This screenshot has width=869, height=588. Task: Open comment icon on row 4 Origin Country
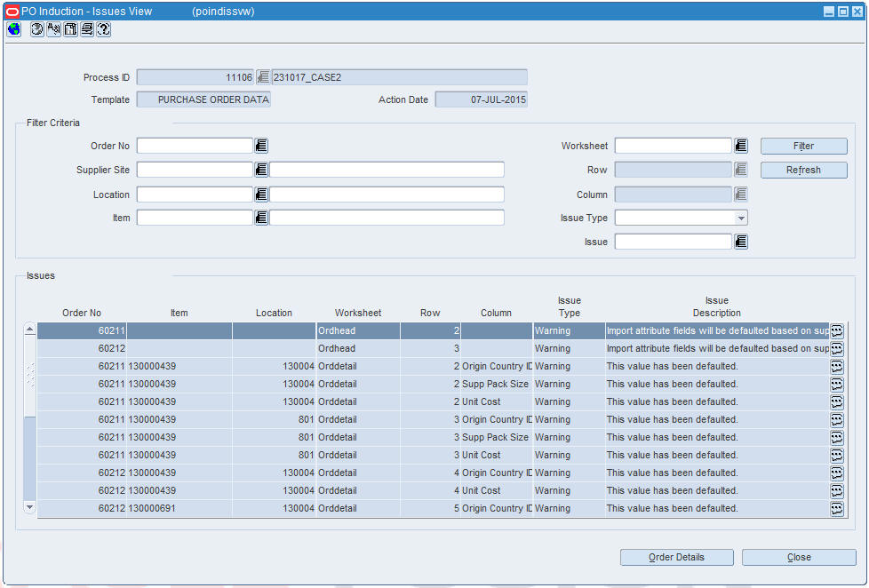(x=837, y=473)
